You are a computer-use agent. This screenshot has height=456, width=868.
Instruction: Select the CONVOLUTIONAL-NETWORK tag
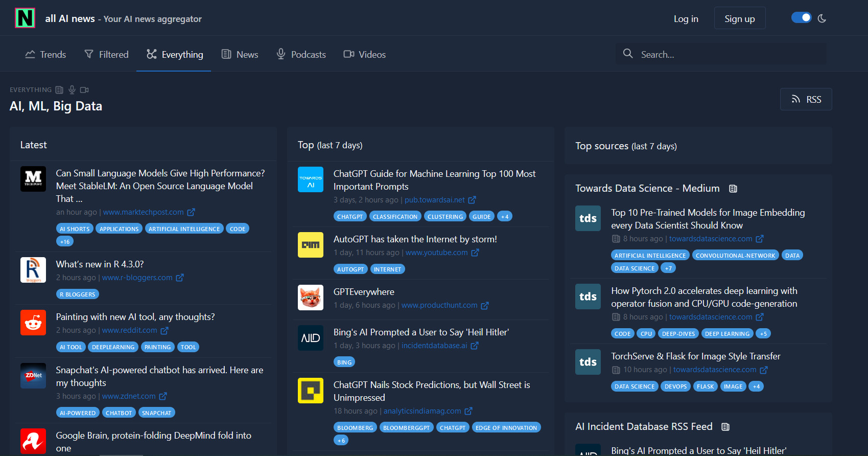[735, 255]
